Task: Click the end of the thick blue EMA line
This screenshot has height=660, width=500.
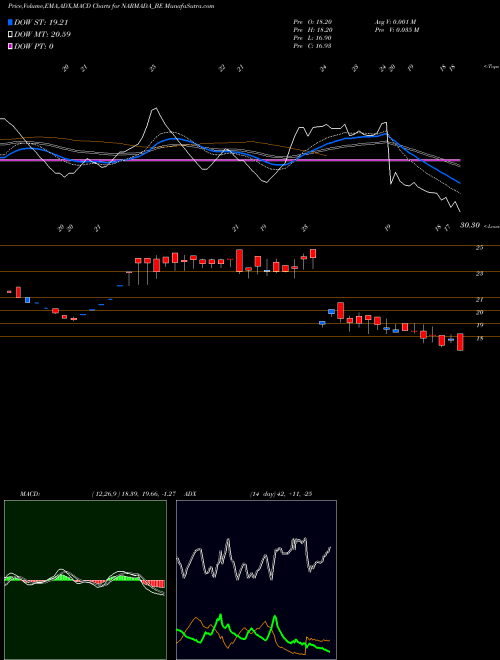Action: pos(459,182)
